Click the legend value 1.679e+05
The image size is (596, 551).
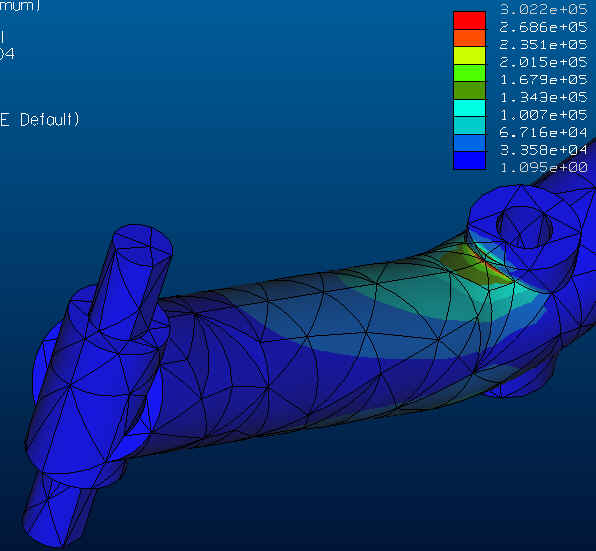(x=544, y=79)
